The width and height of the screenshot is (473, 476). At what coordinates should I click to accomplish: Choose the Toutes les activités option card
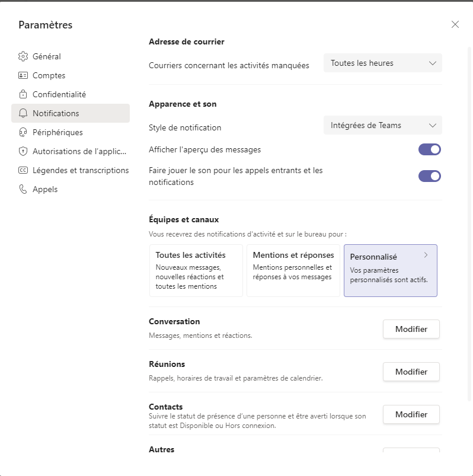pyautogui.click(x=196, y=270)
